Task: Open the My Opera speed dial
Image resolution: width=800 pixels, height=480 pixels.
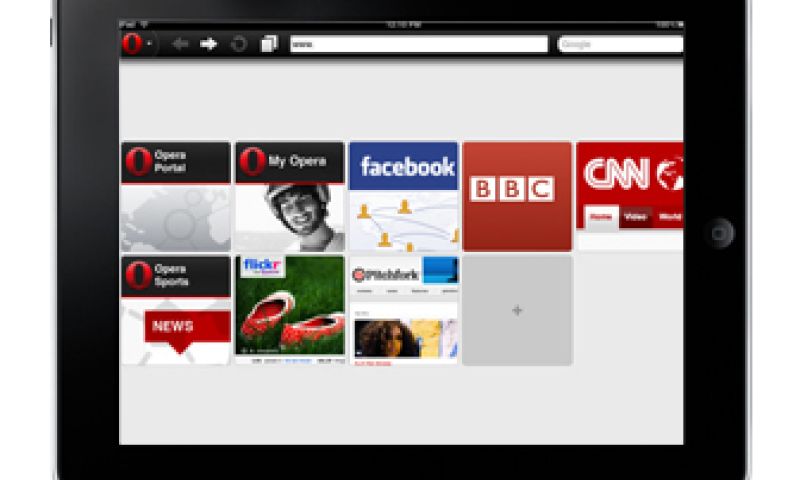Action: click(x=290, y=197)
